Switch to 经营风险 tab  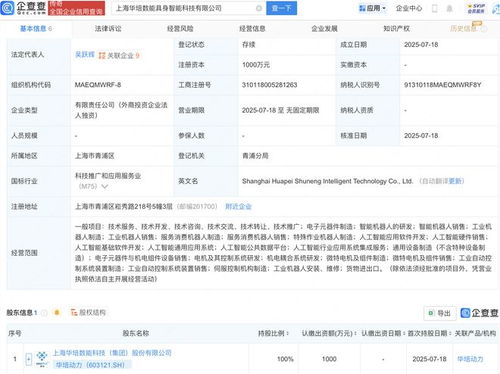tap(180, 29)
